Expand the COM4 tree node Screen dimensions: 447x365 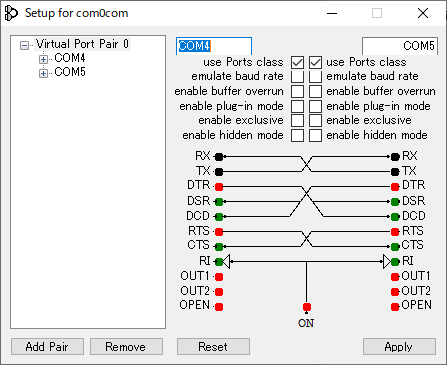pyautogui.click(x=43, y=59)
